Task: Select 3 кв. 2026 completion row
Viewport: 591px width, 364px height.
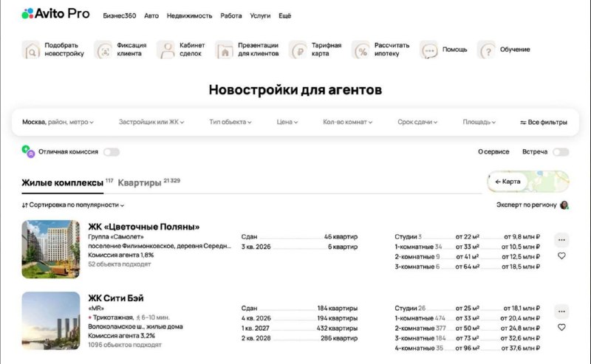Action: (300, 247)
